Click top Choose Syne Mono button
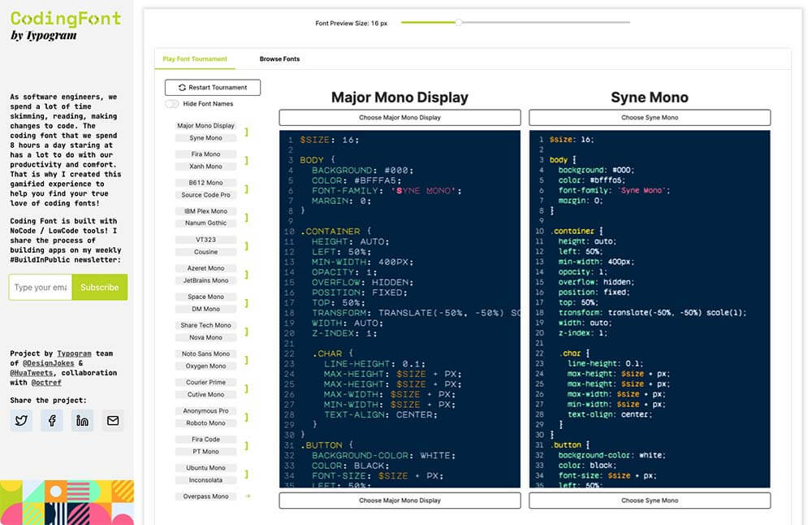812x525 pixels. (650, 118)
